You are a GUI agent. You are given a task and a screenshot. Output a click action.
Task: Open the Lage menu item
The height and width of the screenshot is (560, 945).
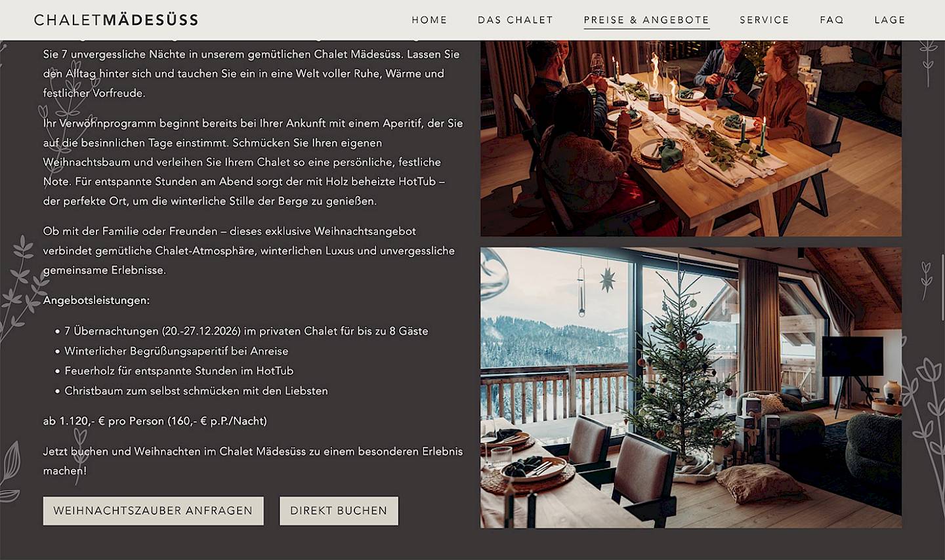(890, 20)
